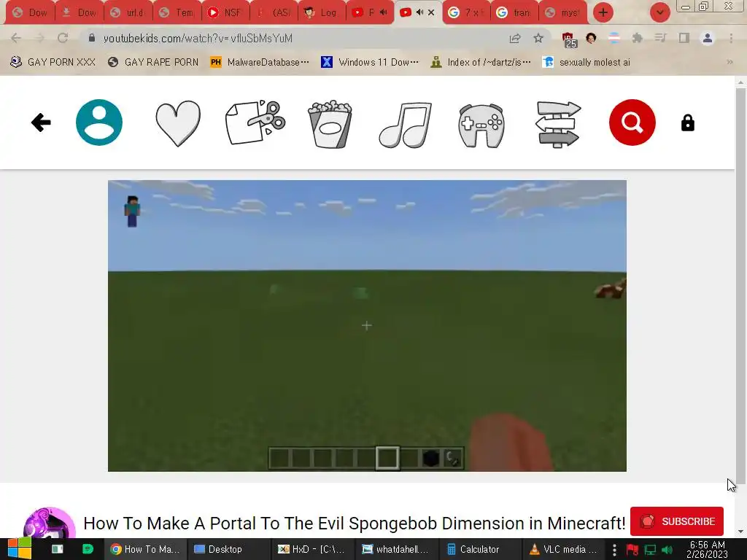This screenshot has height=560, width=747.
Task: Open the green chat taskbar icon
Action: (88, 549)
